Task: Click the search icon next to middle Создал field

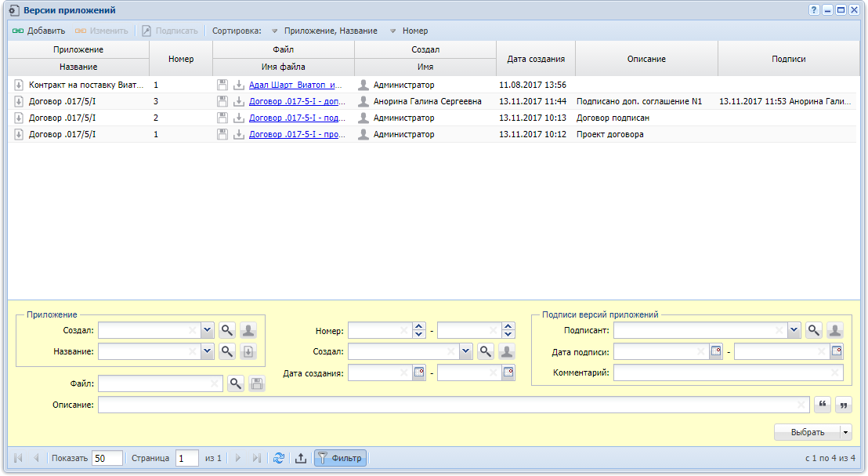Action: (486, 351)
